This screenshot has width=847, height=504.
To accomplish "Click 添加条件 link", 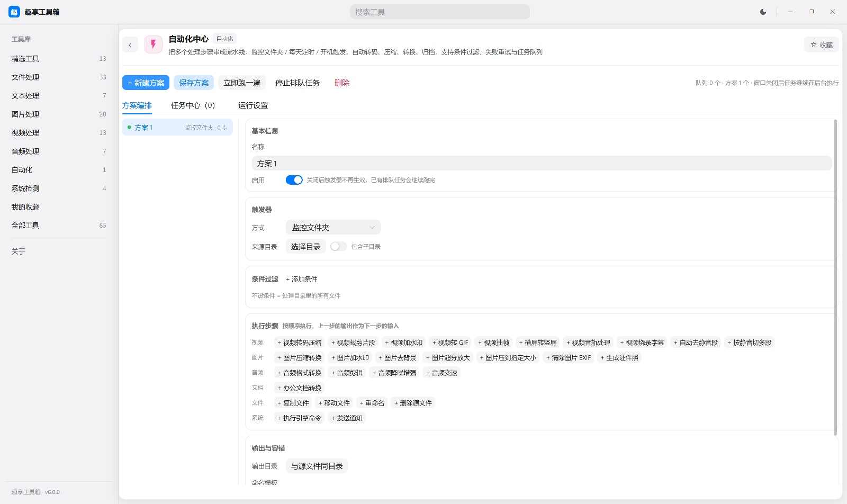I will click(301, 279).
